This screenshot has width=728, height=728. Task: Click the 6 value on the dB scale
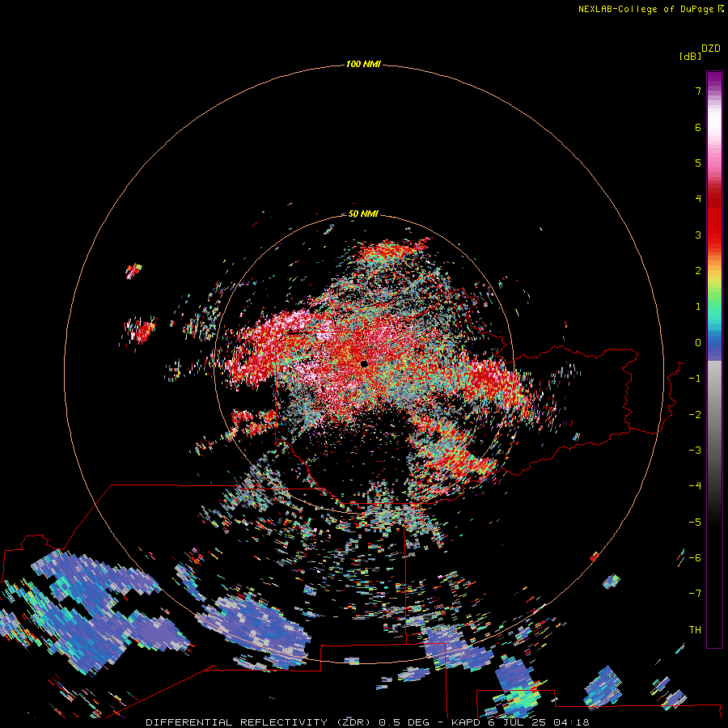[x=698, y=127]
